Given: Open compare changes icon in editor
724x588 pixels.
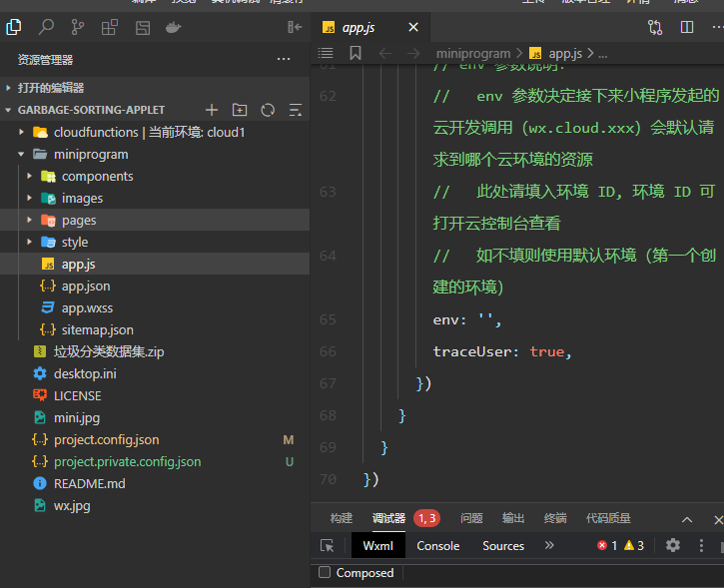Looking at the screenshot, I should pos(655,27).
